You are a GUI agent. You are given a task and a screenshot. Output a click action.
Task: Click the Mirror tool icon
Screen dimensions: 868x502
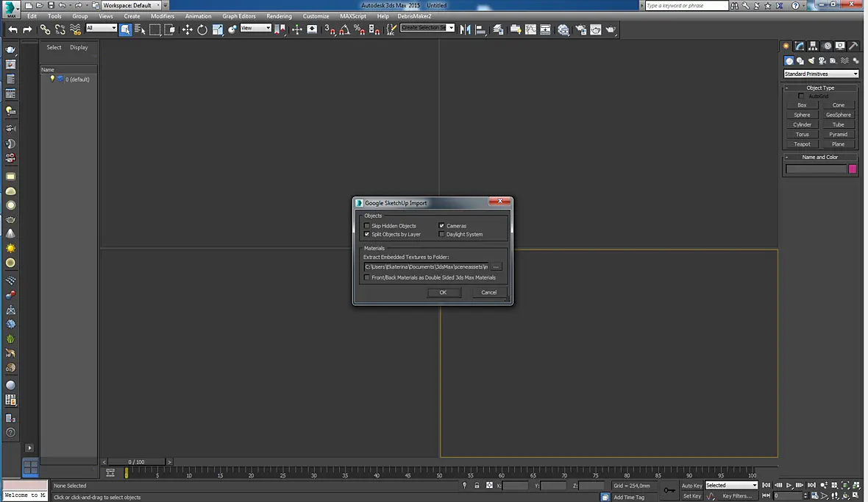[465, 30]
